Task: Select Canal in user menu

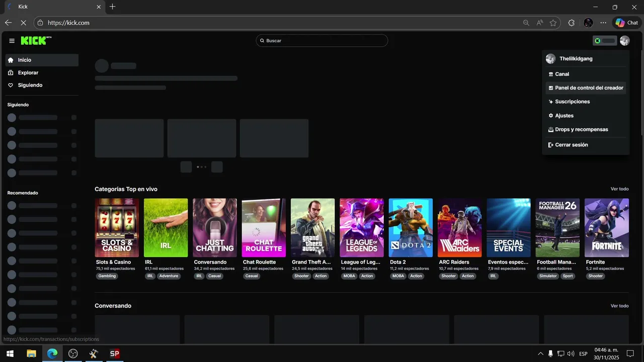Action: click(x=586, y=74)
